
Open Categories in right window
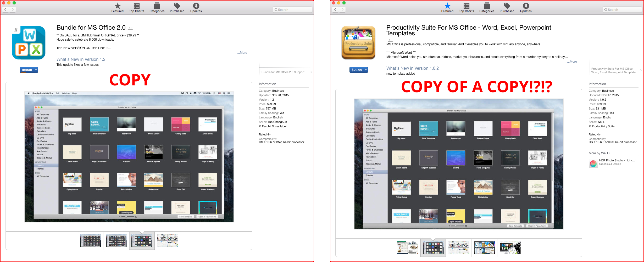point(487,8)
